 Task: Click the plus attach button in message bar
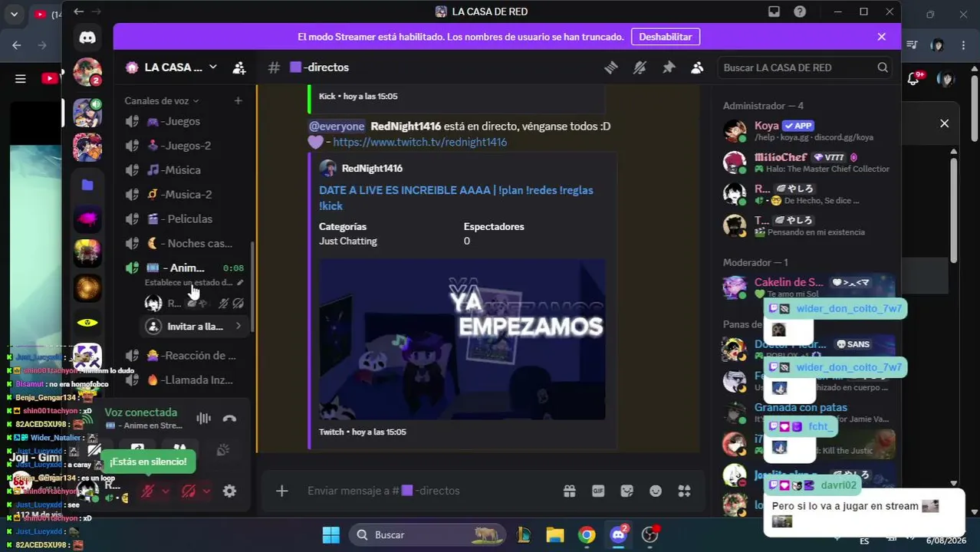[281, 491]
